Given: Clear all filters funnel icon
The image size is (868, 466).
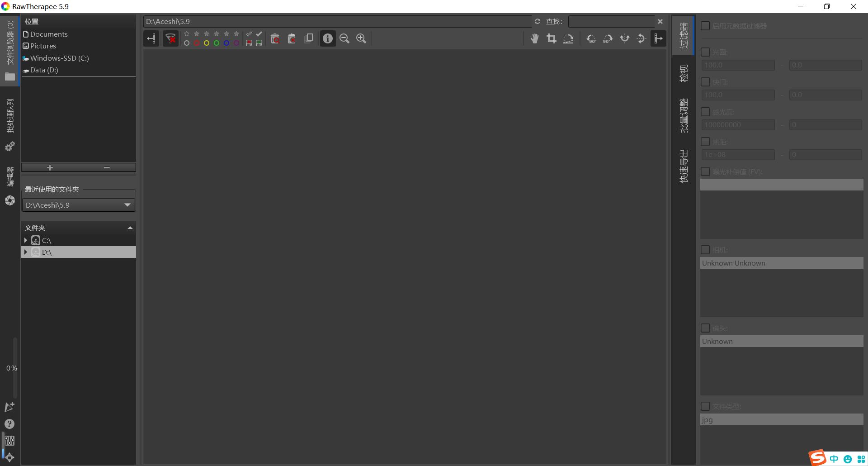Looking at the screenshot, I should click(170, 39).
